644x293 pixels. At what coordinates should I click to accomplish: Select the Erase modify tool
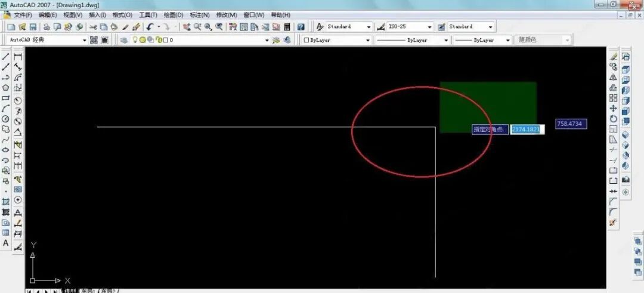pos(614,56)
